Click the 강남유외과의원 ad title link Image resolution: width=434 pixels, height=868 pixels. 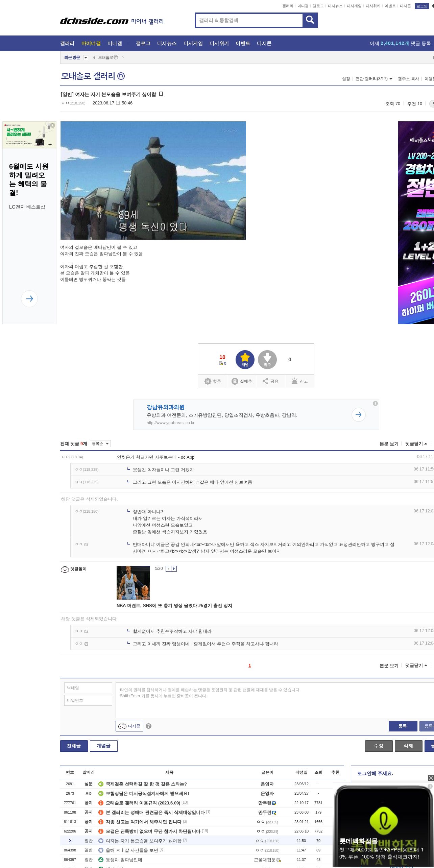pyautogui.click(x=165, y=407)
